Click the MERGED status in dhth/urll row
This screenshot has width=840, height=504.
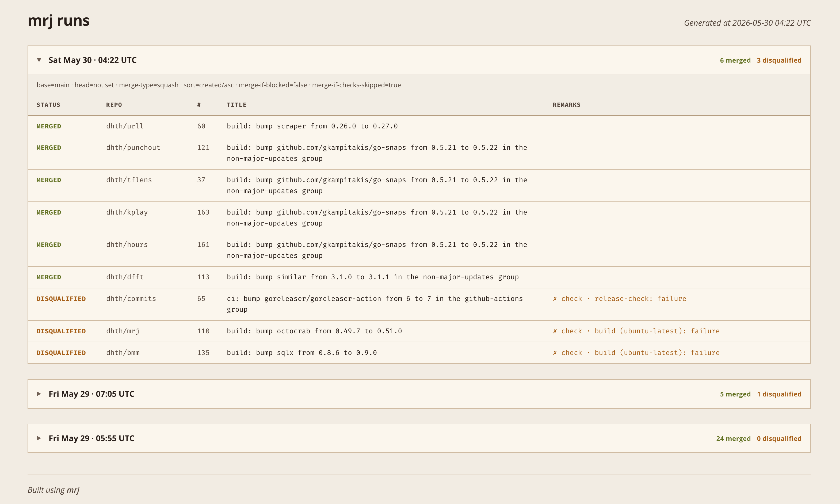click(x=49, y=126)
